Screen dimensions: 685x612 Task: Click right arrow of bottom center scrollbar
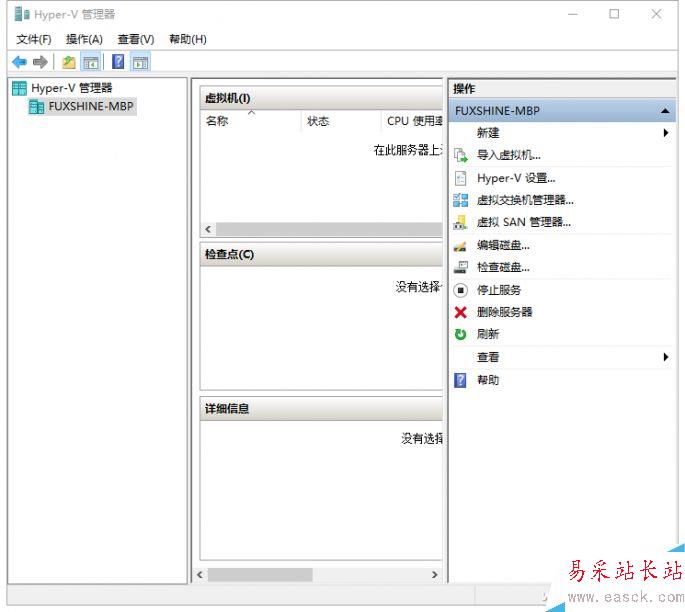coord(435,575)
